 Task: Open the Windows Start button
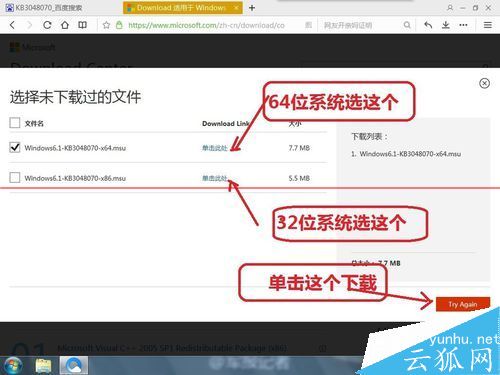pos(13,365)
